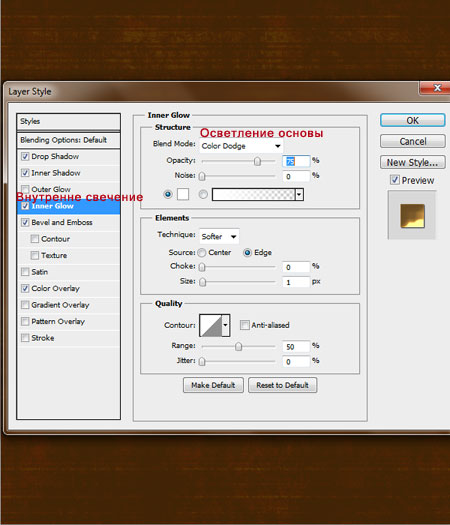Open the Blend Mode Color Dodge dropdown
Viewport: 450px width, 525px height.
pos(241,146)
